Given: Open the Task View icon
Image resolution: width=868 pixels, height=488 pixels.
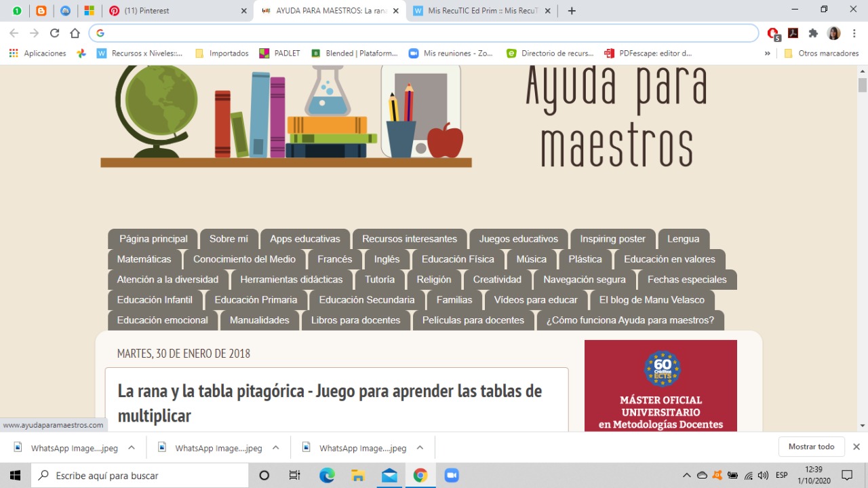Looking at the screenshot, I should pos(295,476).
